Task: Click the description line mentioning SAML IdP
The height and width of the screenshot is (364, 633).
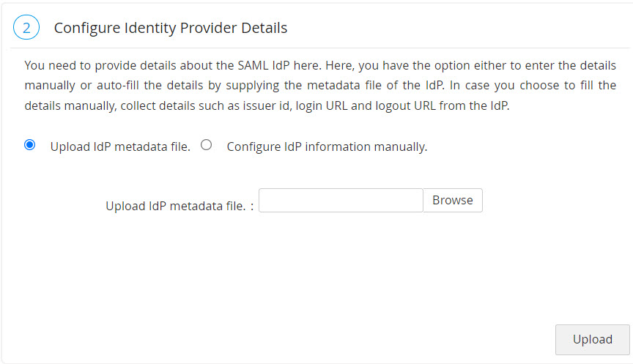Action: (320, 64)
